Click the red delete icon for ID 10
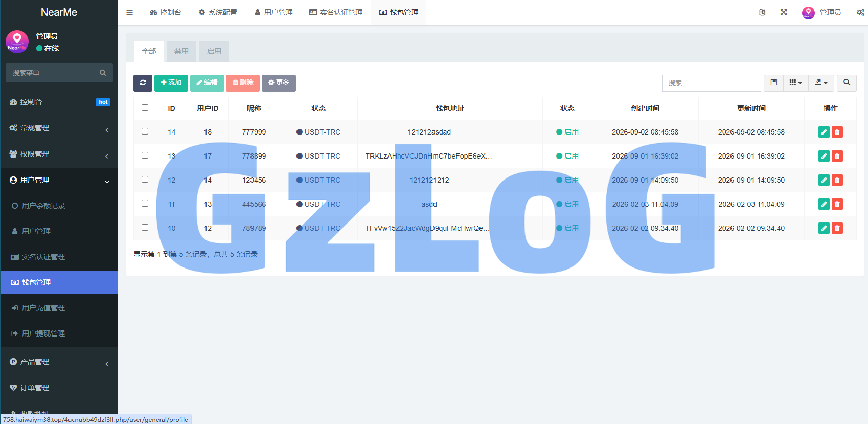This screenshot has width=868, height=424. [x=837, y=228]
